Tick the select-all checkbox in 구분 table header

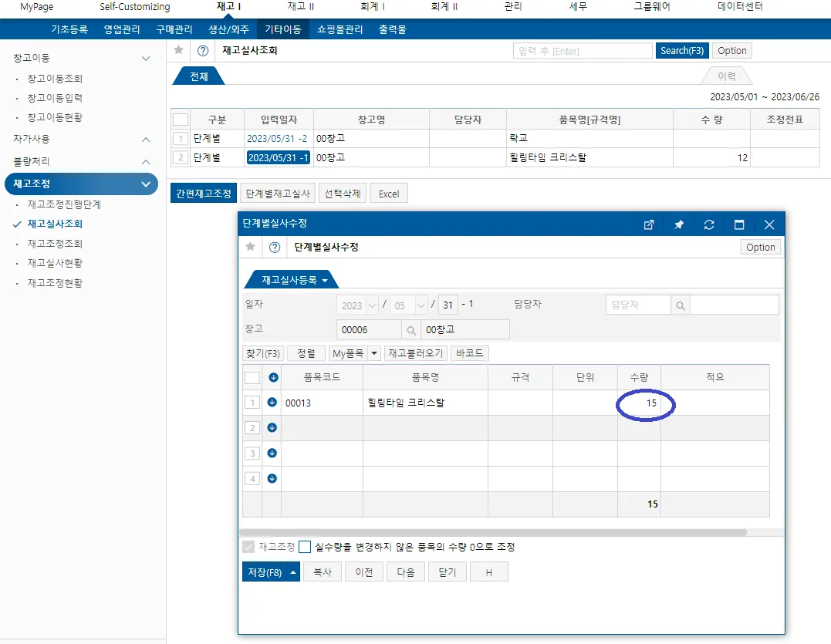click(181, 120)
